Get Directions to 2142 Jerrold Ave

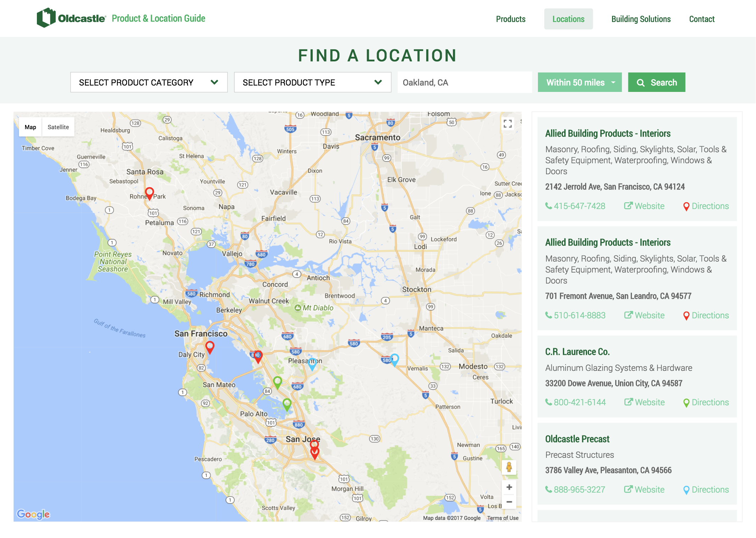(706, 206)
